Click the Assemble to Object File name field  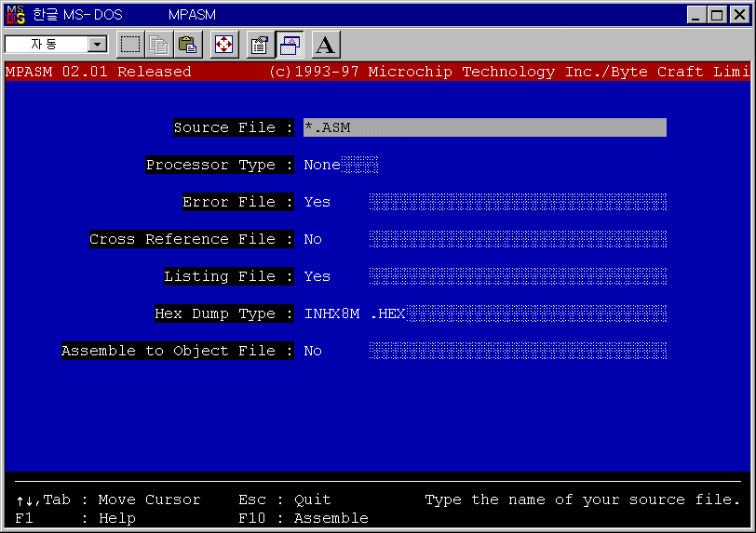point(518,351)
